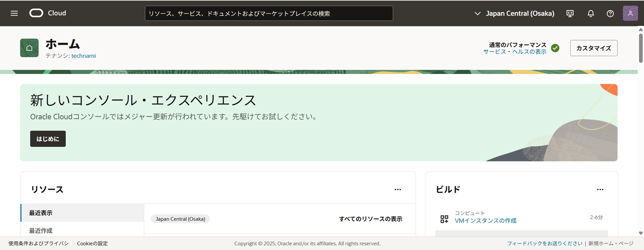The width and height of the screenshot is (644, 250).
Task: Expand the Japan Central (Osaka) region selector
Action: point(514,13)
